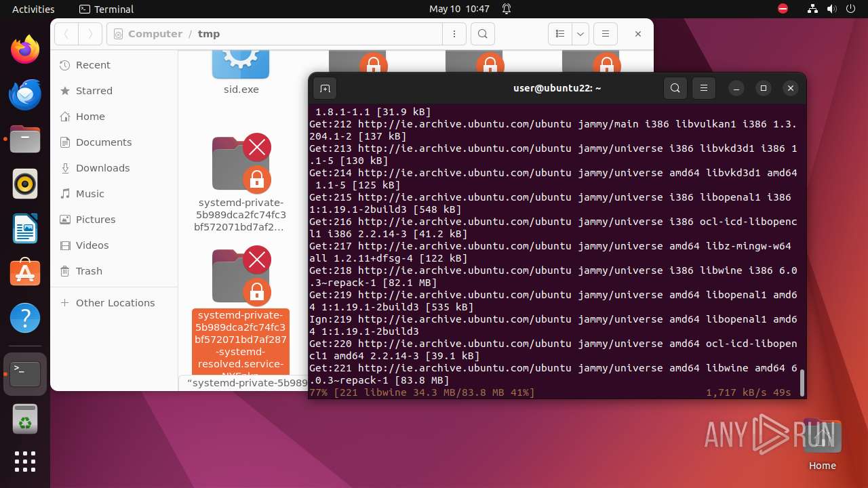Viewport: 868px width, 488px height.
Task: Open notifications bell in the top bar
Action: click(507, 9)
